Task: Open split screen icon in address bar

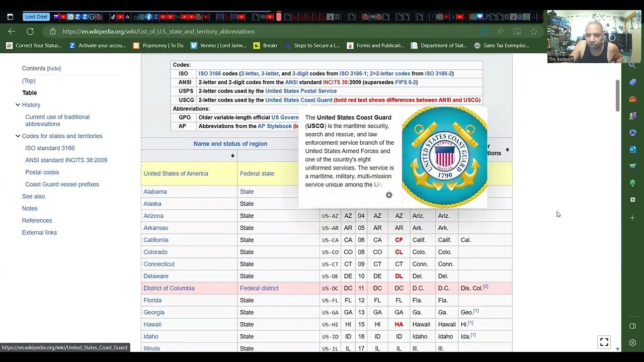Action: click(517, 31)
